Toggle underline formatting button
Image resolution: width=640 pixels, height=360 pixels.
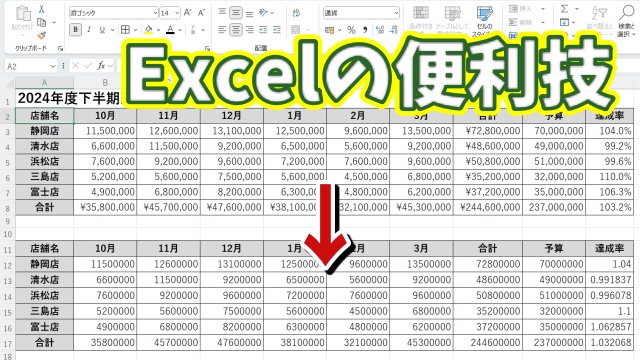click(102, 30)
